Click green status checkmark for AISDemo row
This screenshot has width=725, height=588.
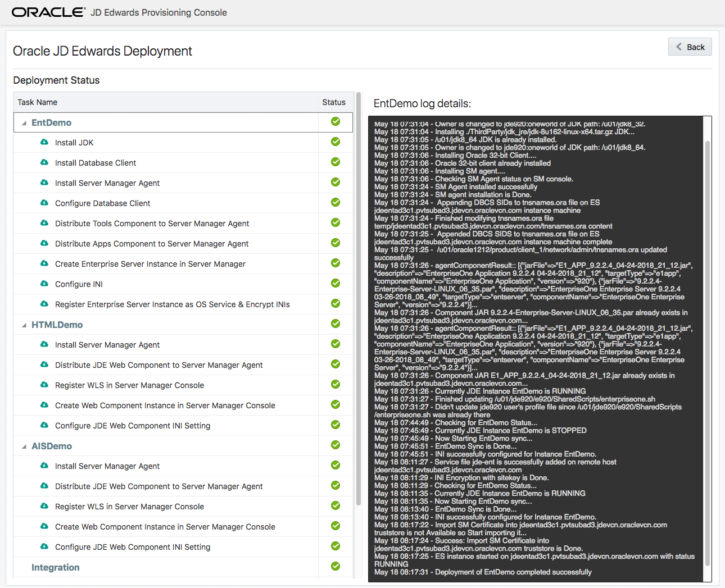(x=336, y=445)
